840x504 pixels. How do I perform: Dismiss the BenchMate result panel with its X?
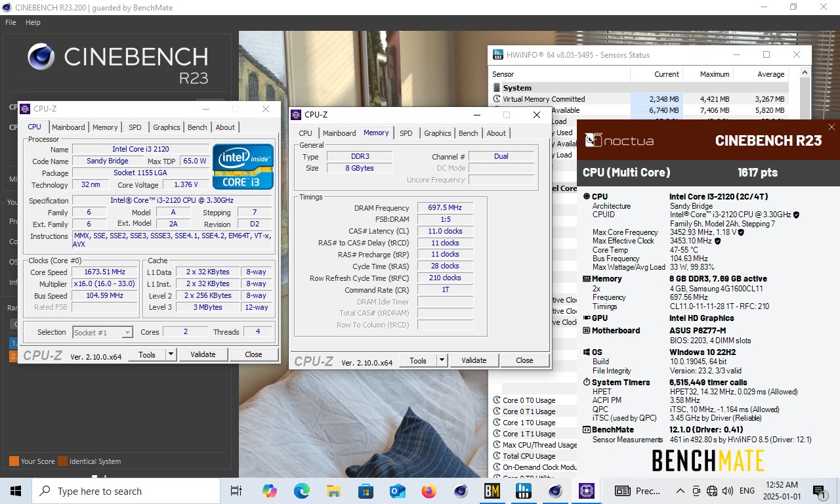[831, 127]
